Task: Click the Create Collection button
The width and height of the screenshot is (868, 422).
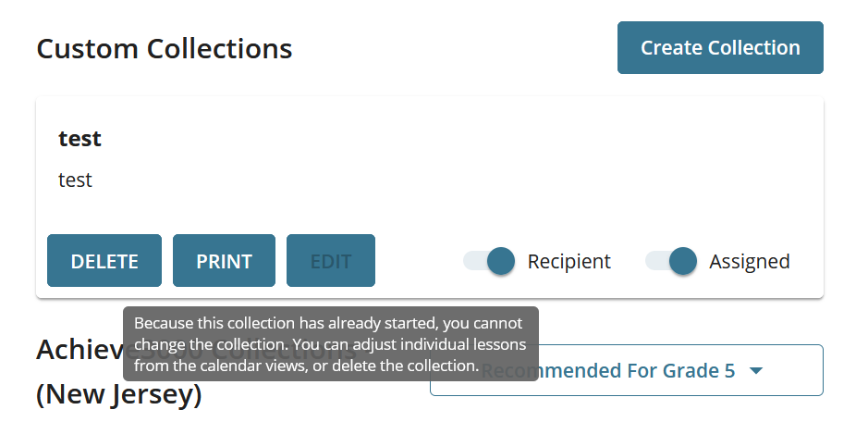Action: (x=720, y=48)
